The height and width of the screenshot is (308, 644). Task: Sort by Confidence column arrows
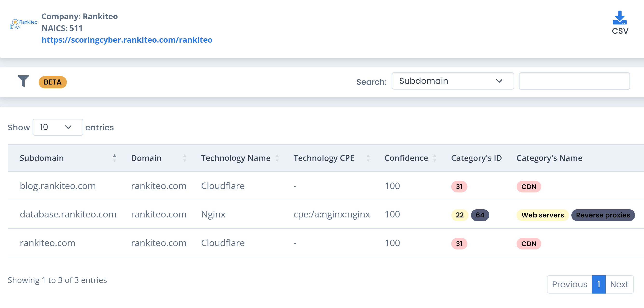click(x=435, y=158)
